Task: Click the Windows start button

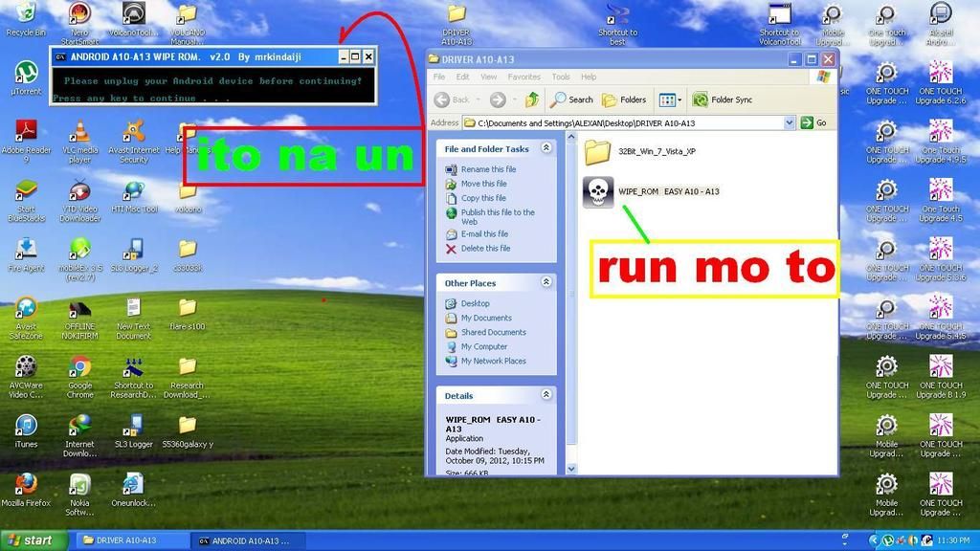Action: [x=33, y=540]
